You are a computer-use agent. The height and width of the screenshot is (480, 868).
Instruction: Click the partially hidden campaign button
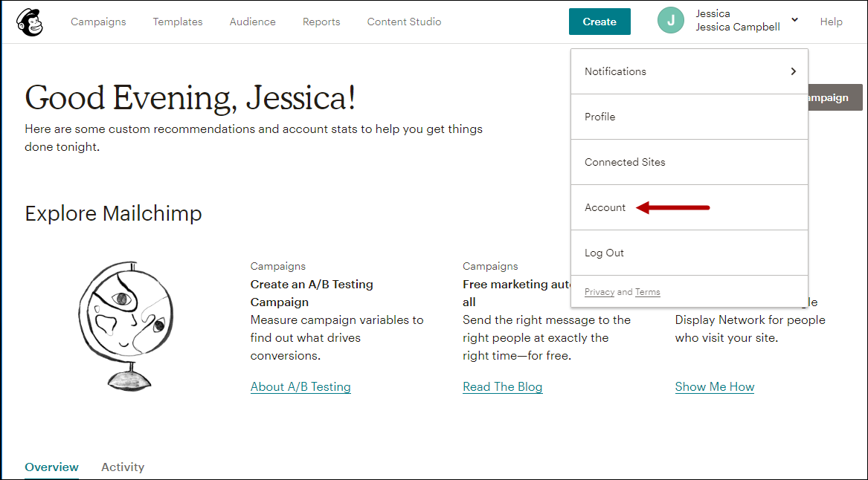(835, 97)
